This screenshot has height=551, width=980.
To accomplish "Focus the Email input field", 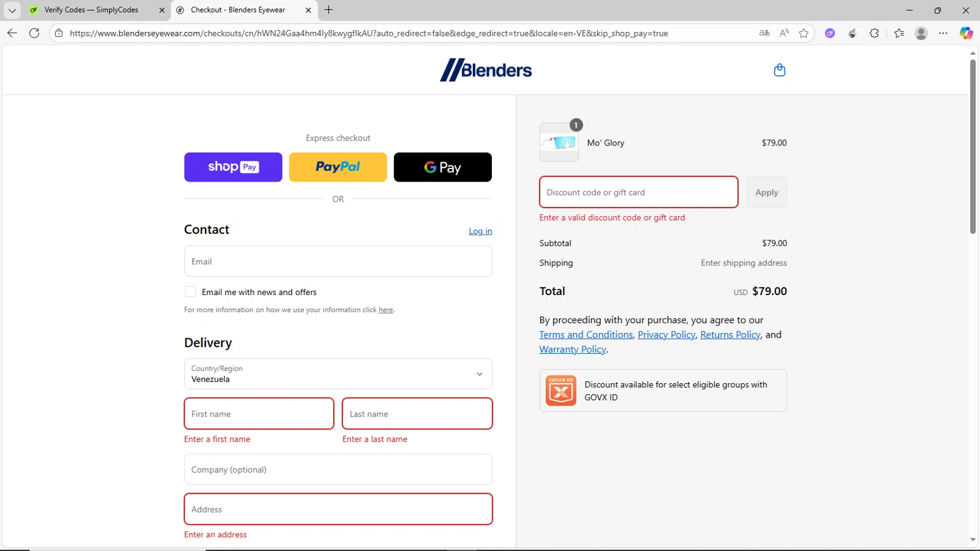I will click(338, 261).
